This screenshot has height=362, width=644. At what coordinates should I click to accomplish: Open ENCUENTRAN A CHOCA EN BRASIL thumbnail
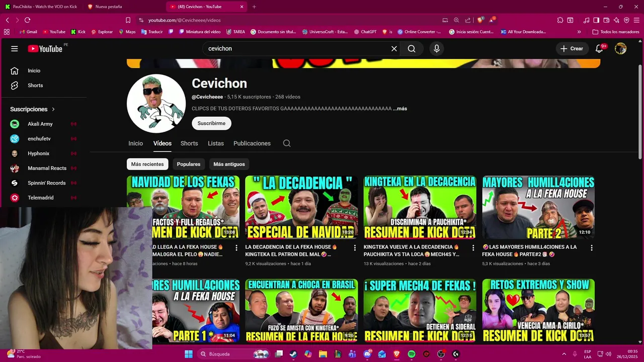coord(301,311)
